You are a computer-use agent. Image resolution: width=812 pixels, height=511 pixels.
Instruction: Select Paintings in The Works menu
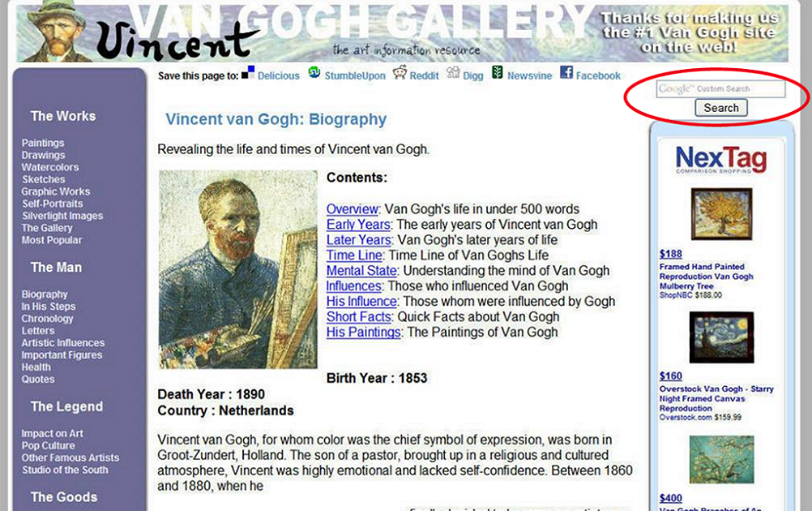[43, 143]
